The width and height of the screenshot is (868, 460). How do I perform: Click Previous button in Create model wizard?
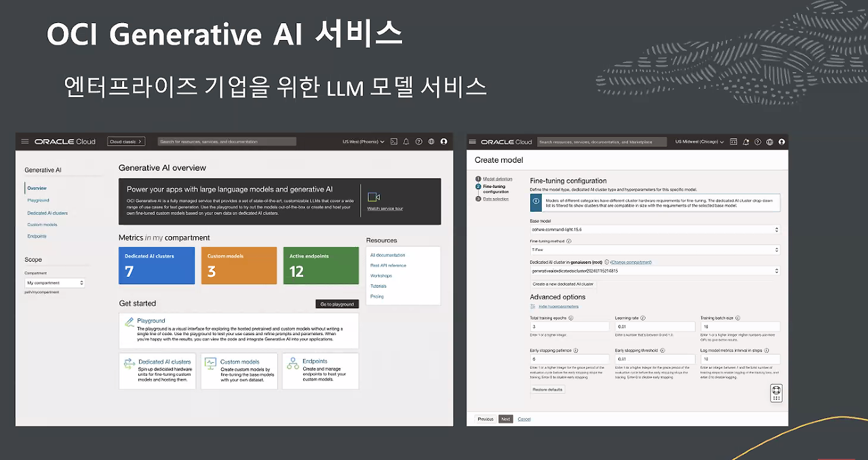pos(486,419)
